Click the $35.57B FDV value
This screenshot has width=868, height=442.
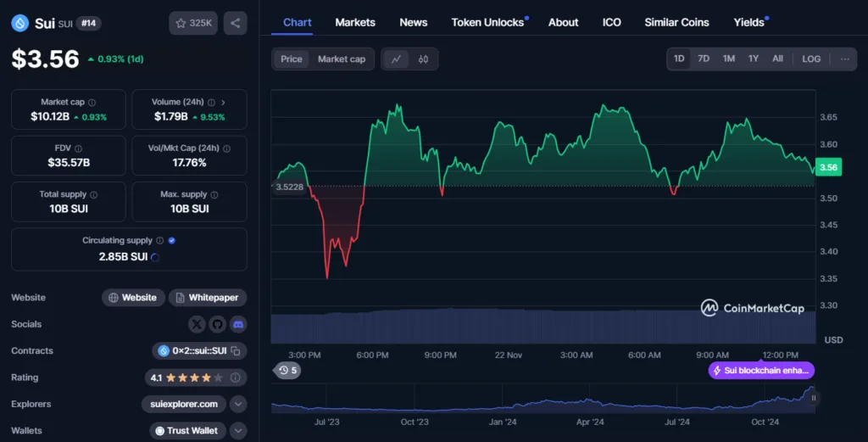coord(69,163)
